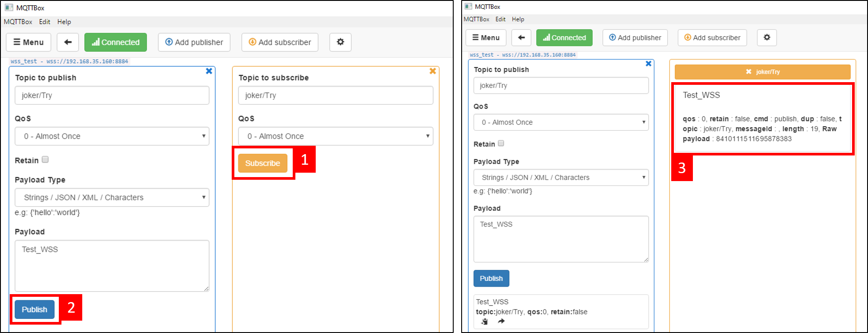Copy the published Test_WSS payload via clipboard icon
Screen dimensions: 868x333
click(x=485, y=322)
